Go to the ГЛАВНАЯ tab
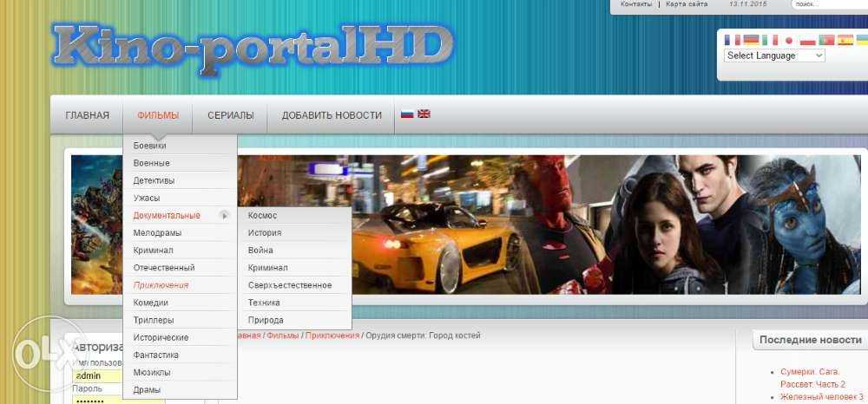Screen dimensions: 868x404 (x=88, y=115)
